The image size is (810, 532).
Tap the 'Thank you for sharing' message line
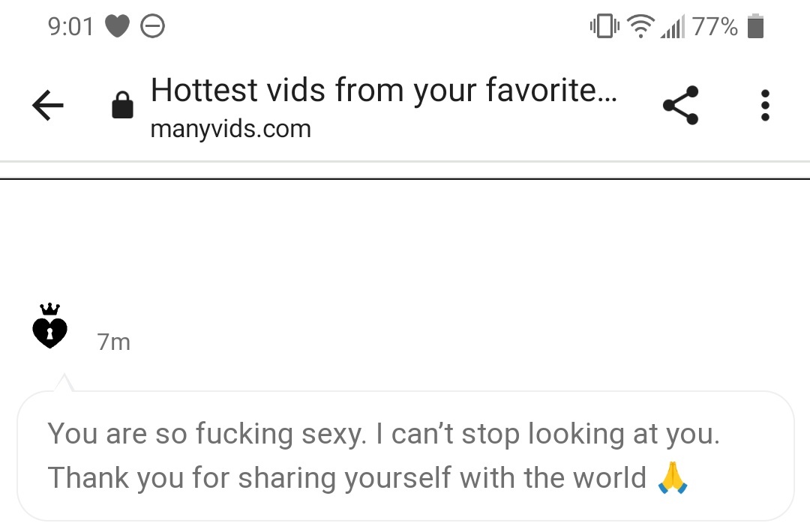tap(347, 477)
